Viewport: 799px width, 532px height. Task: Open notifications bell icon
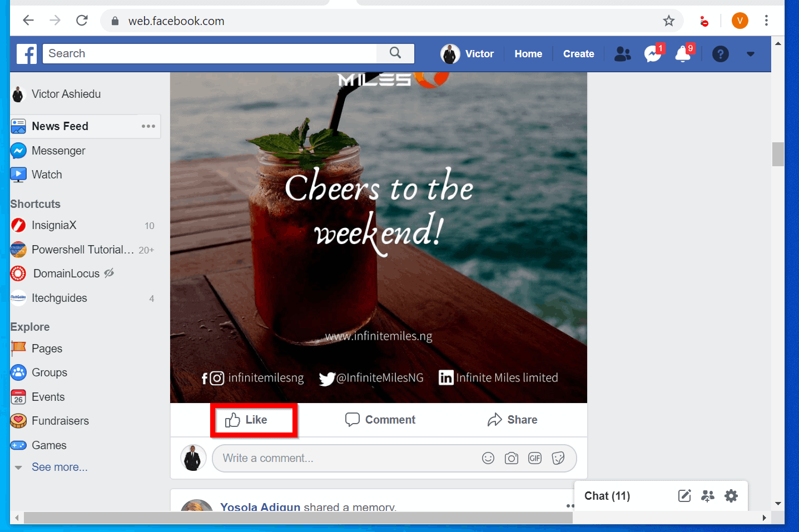coord(683,54)
